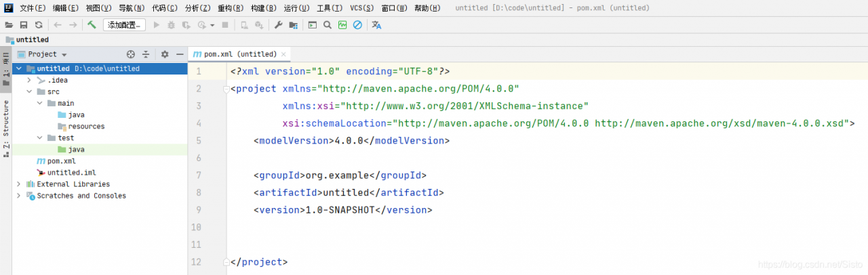Click line number 10 in gutter

[x=197, y=227]
